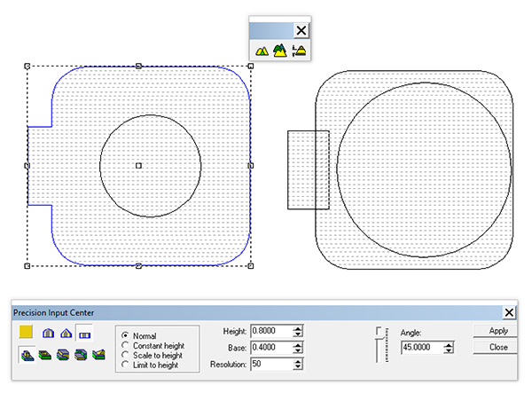Select the add-to-relief raised mode icon
Screen dimensions: 532x393
27,355
